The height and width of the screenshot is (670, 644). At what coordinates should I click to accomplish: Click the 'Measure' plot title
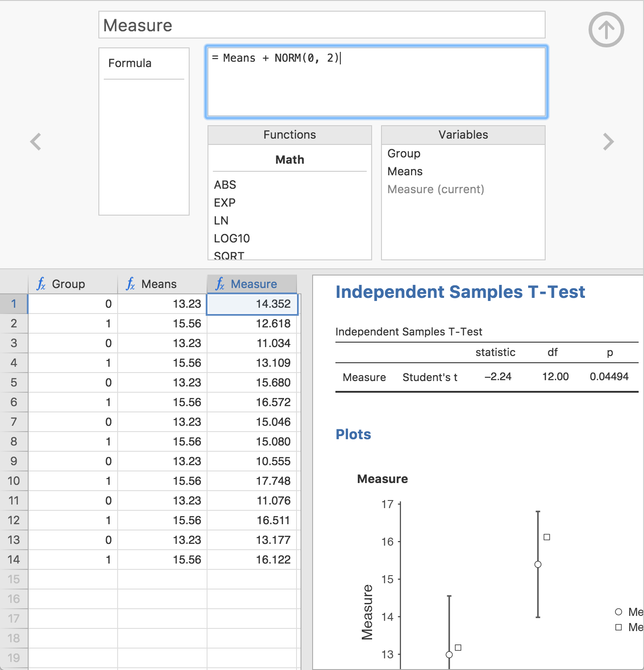point(382,479)
